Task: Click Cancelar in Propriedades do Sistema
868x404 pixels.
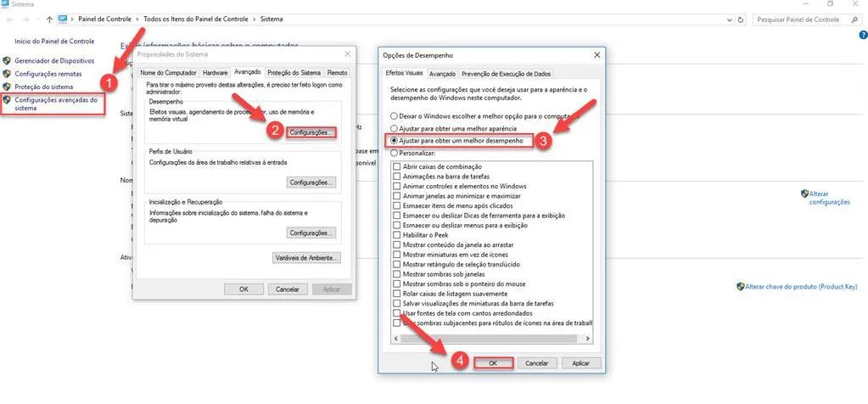Action: [288, 289]
